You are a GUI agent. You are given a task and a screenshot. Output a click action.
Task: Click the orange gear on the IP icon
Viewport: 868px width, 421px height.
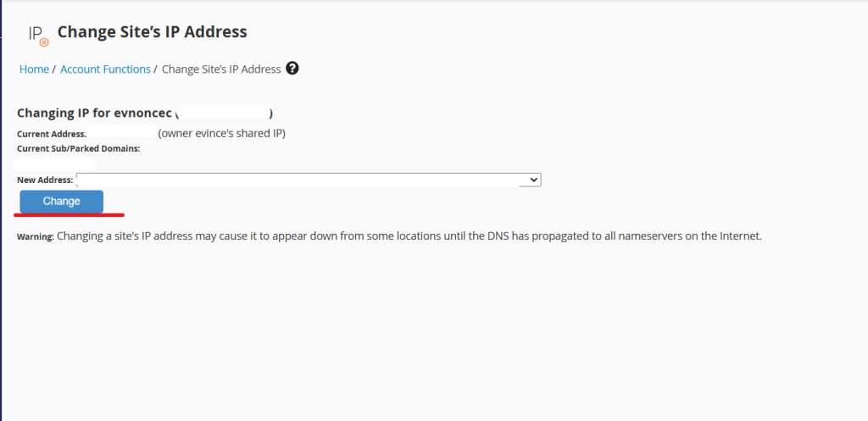click(44, 42)
